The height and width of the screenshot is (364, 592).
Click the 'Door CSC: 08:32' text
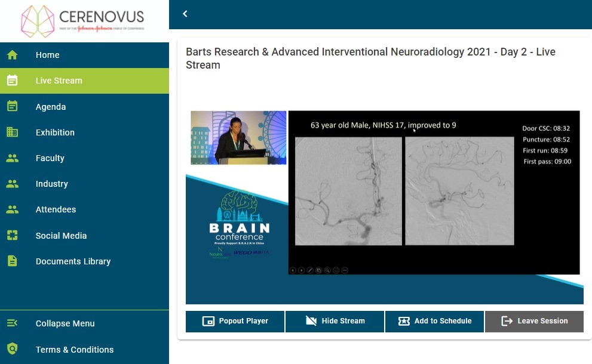tap(546, 128)
